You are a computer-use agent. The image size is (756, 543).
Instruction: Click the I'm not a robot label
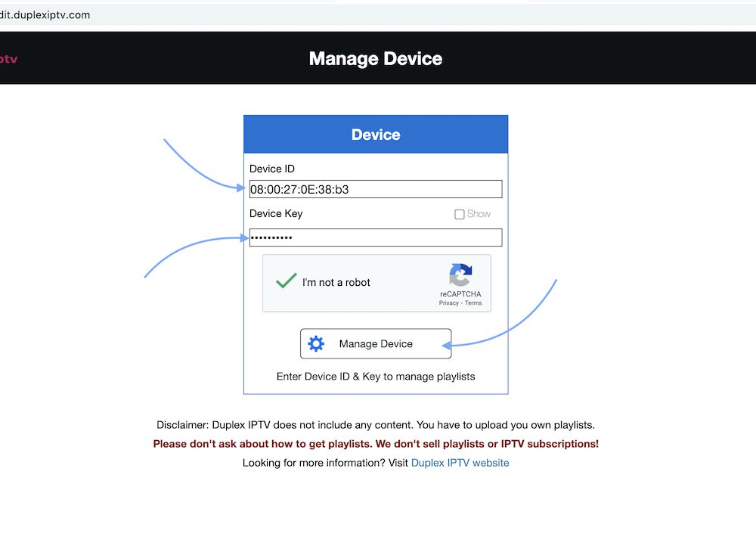[x=336, y=283]
